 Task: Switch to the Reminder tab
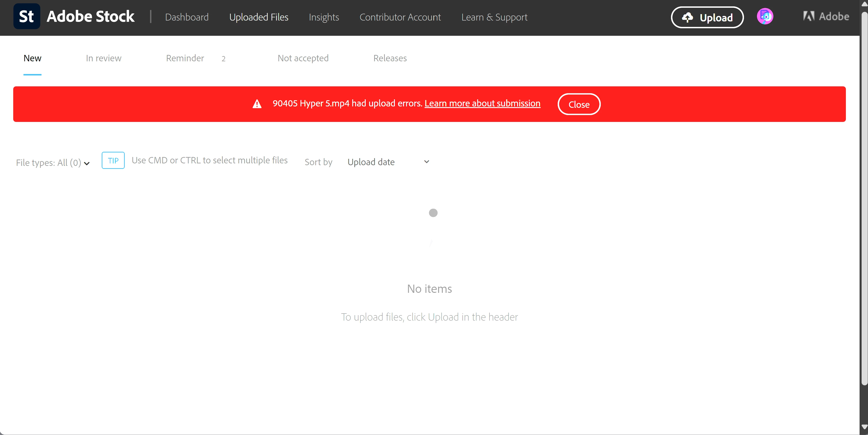(x=185, y=58)
